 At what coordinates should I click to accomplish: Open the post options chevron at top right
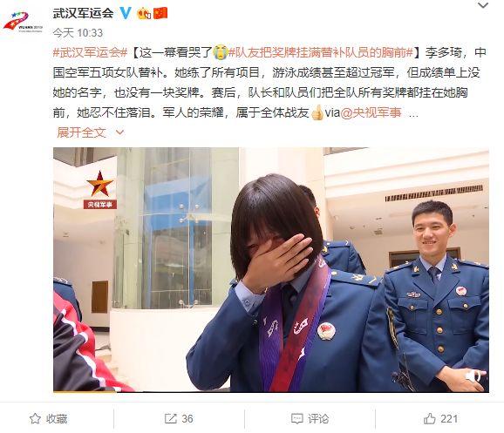pyautogui.click(x=483, y=6)
